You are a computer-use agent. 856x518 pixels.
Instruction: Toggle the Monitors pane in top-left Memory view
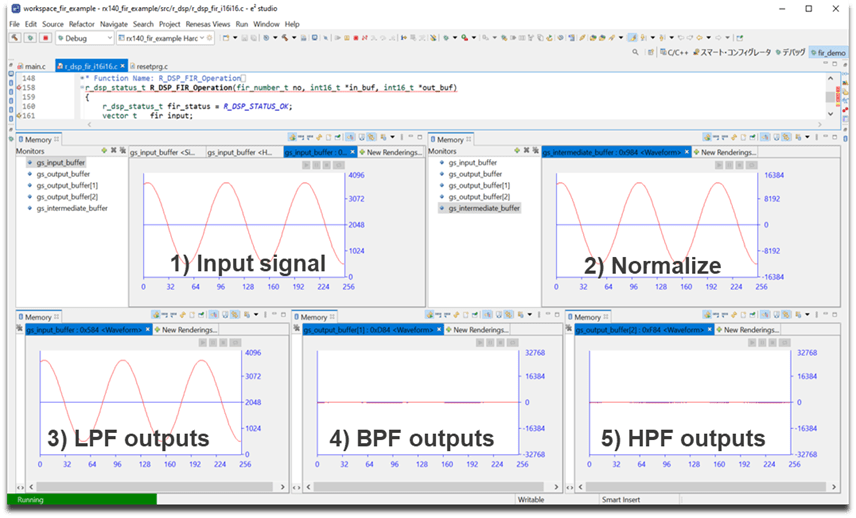point(351,138)
